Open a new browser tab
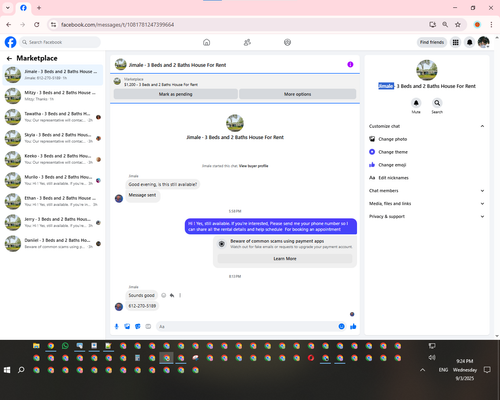Screen dimensions: 500x400 coord(39,8)
